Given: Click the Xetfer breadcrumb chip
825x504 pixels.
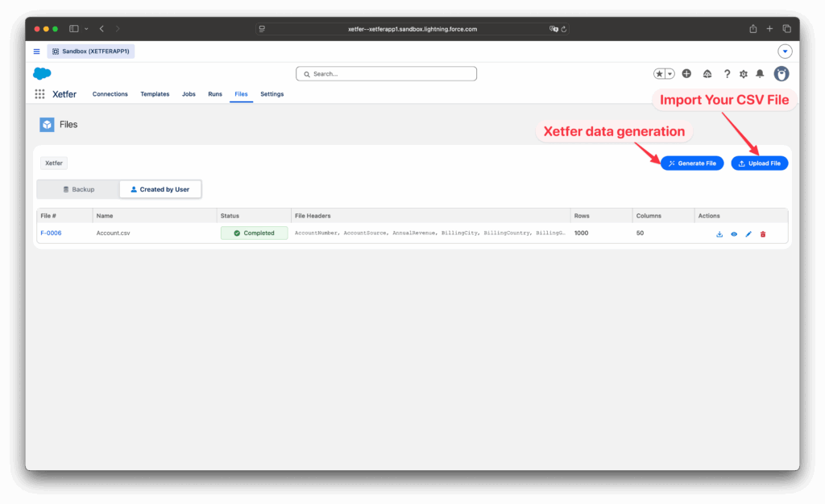Looking at the screenshot, I should coord(54,163).
